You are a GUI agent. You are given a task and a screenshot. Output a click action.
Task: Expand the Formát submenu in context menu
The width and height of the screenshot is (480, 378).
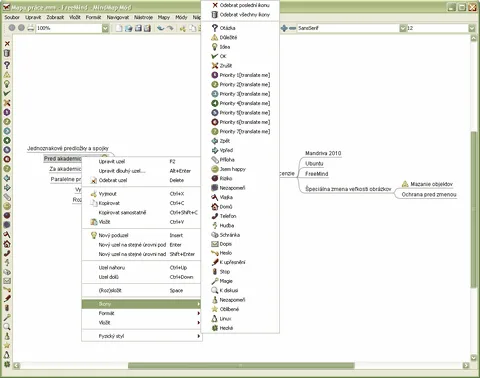(142, 313)
